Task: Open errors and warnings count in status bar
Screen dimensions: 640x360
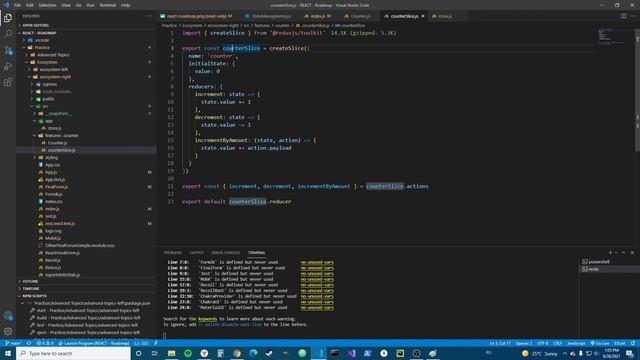Action: (45, 343)
